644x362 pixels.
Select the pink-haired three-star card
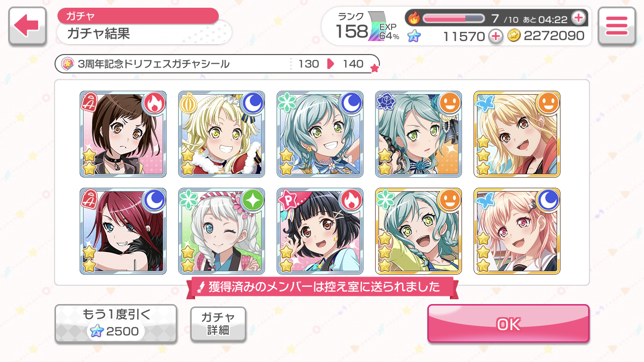pos(517,231)
